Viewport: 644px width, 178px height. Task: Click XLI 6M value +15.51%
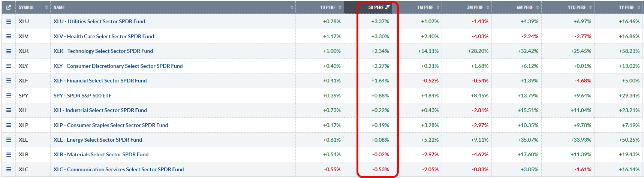(528, 110)
